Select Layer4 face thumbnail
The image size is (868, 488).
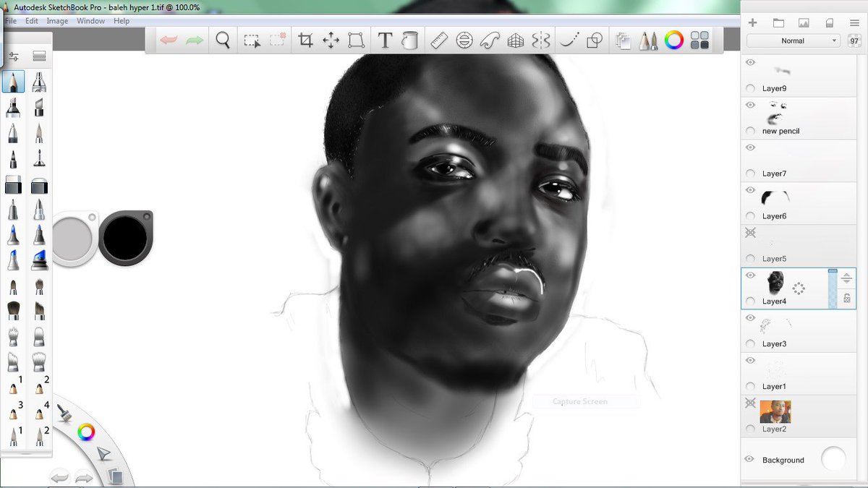coord(775,282)
